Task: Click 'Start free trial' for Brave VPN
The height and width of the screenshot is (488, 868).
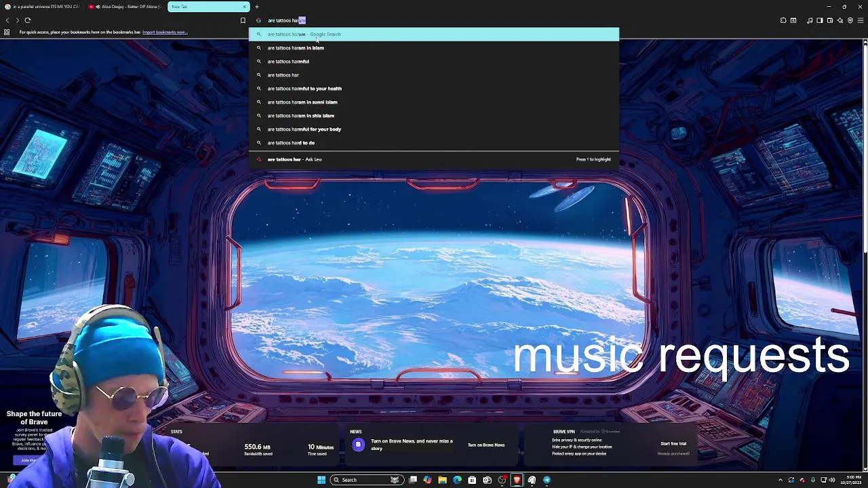Action: tap(673, 443)
